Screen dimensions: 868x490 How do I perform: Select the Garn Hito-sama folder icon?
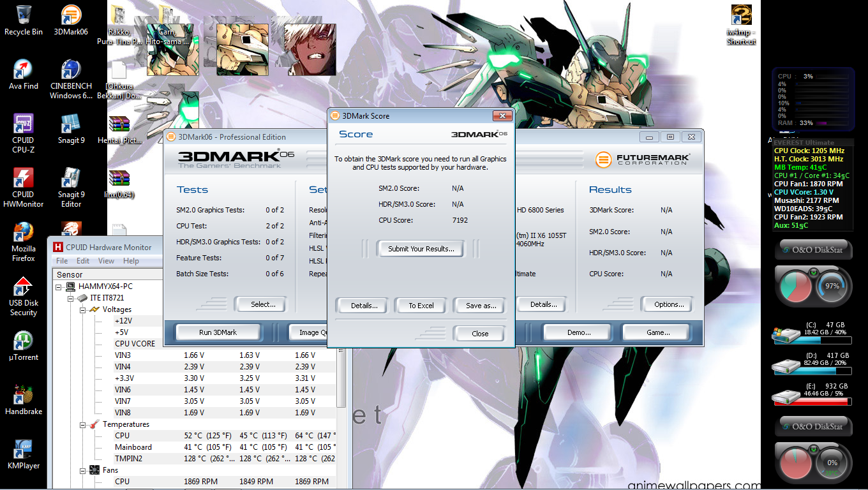pyautogui.click(x=167, y=25)
